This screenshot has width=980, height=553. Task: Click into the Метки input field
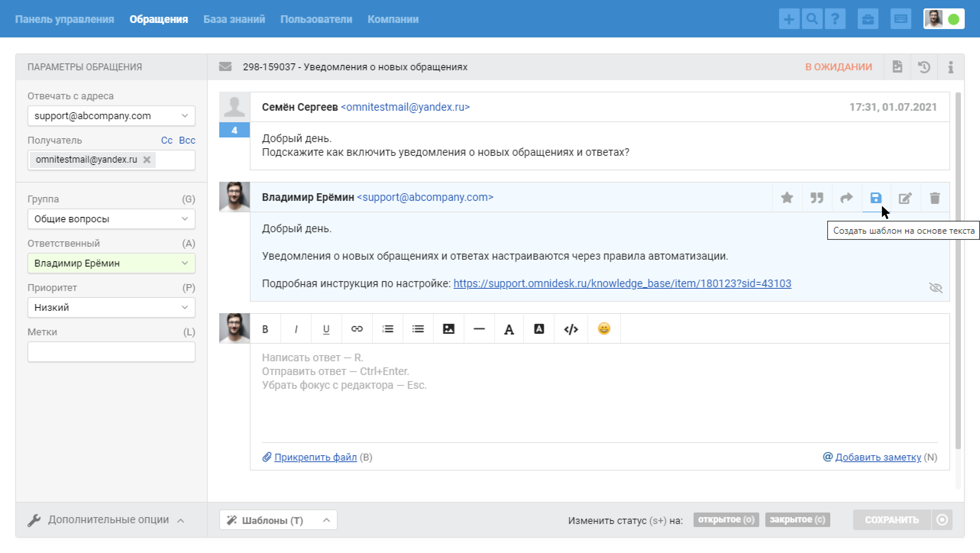(111, 352)
